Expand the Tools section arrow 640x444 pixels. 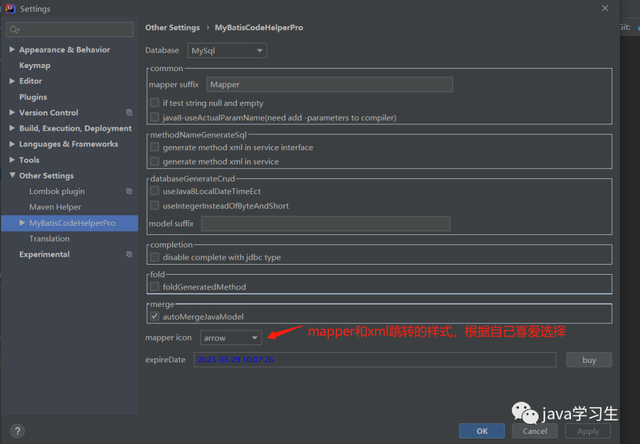12,160
